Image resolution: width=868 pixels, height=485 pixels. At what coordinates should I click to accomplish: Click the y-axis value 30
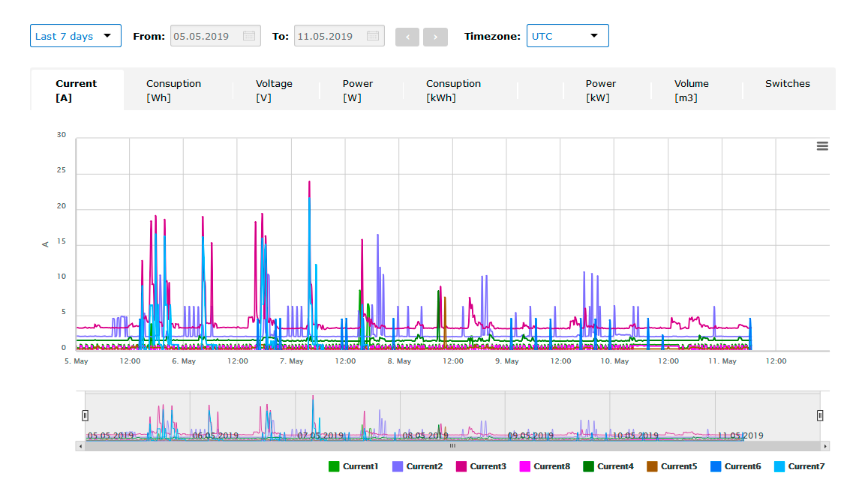coord(62,135)
